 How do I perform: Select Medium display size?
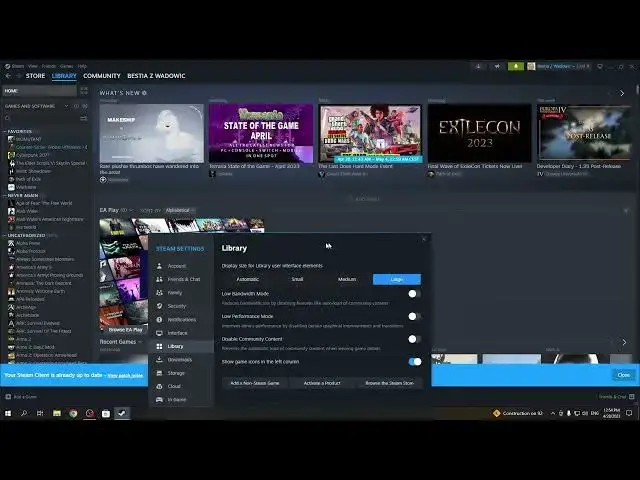pos(347,279)
